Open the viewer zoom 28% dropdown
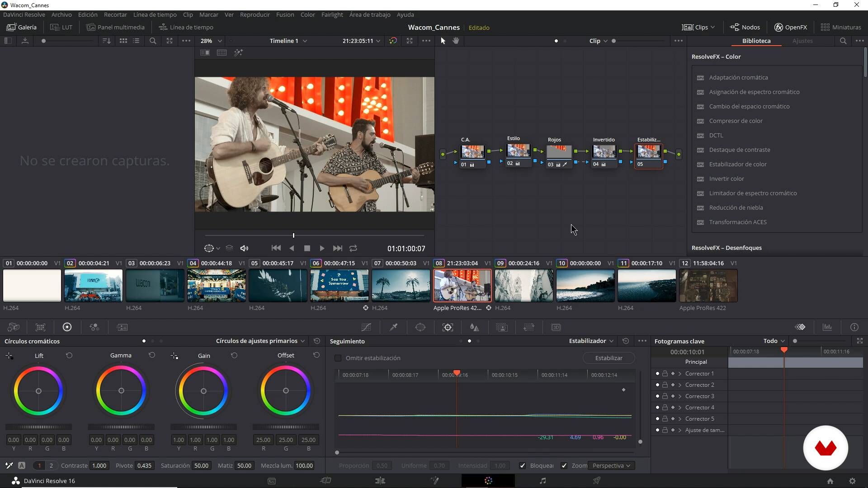 pos(211,41)
